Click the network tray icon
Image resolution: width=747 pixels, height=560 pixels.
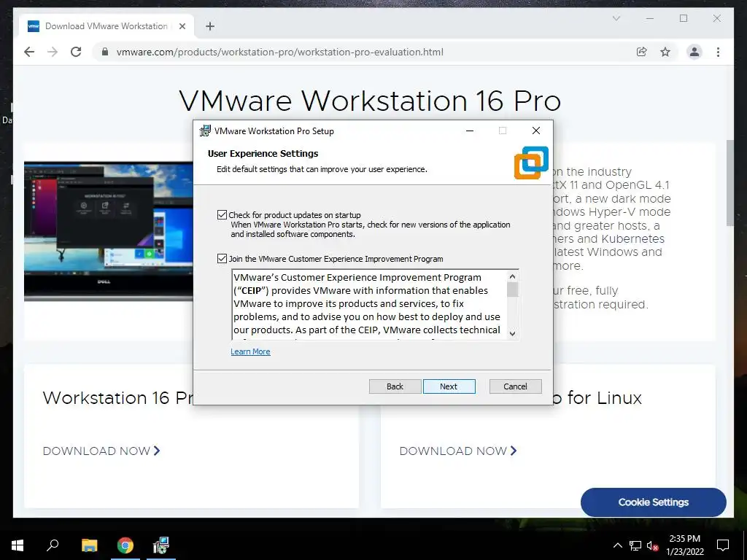click(x=635, y=545)
